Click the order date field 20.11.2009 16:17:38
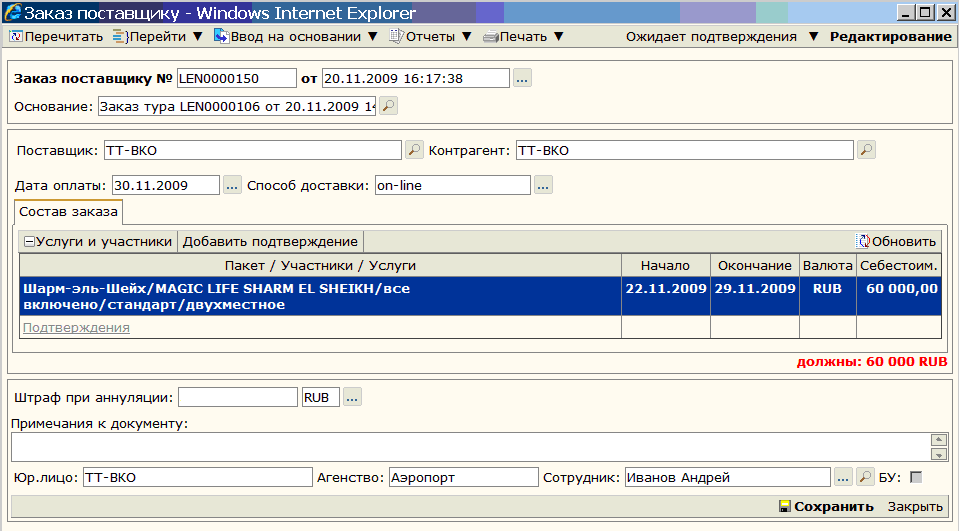Image resolution: width=959 pixels, height=531 pixels. point(416,78)
